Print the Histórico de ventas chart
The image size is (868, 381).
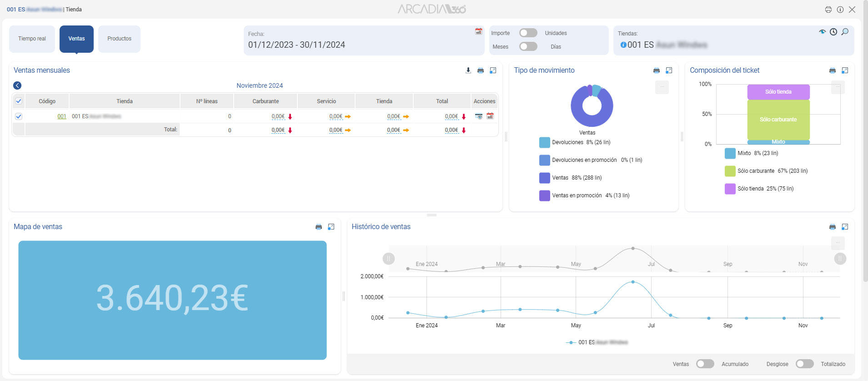832,227
